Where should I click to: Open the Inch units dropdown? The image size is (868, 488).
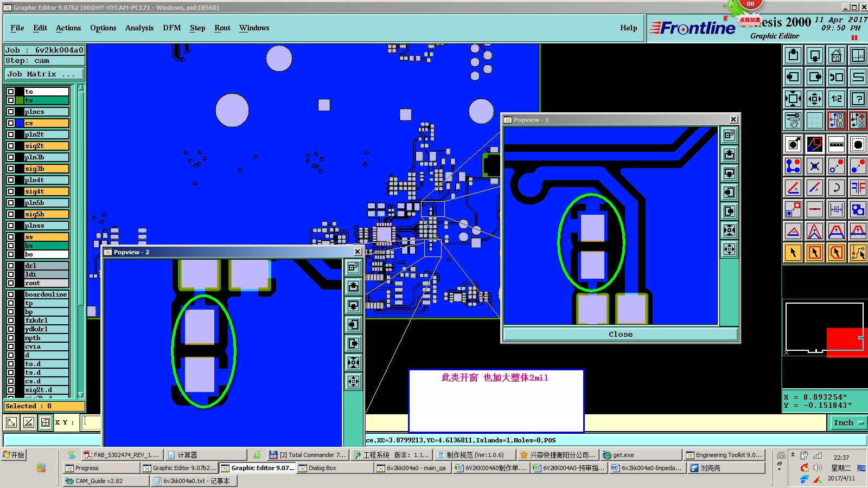click(848, 422)
